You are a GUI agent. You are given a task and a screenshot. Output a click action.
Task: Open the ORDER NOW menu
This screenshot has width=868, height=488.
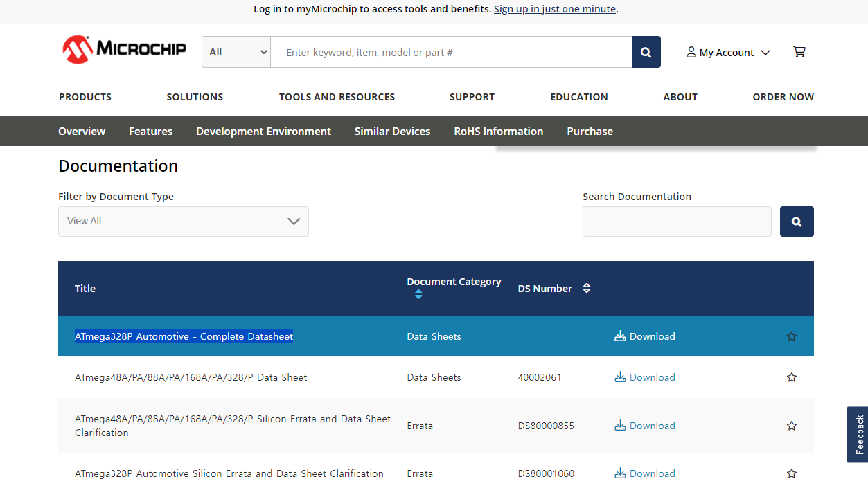coord(783,97)
